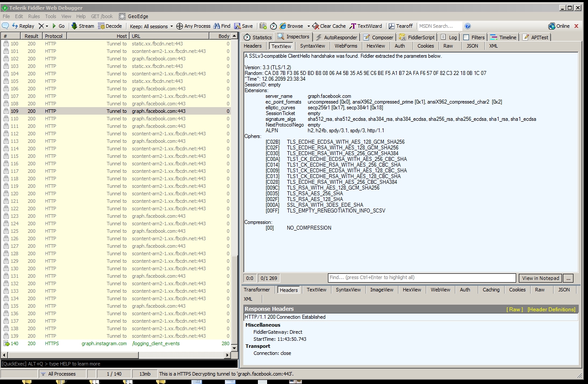Click the session list horizontal scrollbar right arrow
The height and width of the screenshot is (384, 588).
[228, 355]
